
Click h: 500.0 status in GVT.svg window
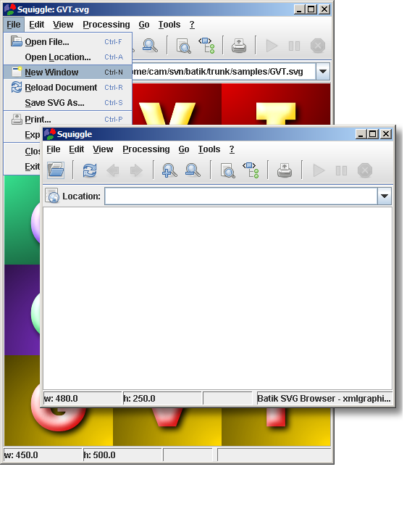pos(99,455)
